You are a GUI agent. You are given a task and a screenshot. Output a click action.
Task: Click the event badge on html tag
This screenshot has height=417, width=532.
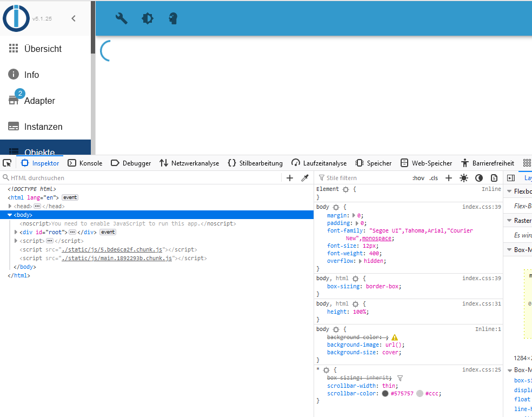coord(70,197)
